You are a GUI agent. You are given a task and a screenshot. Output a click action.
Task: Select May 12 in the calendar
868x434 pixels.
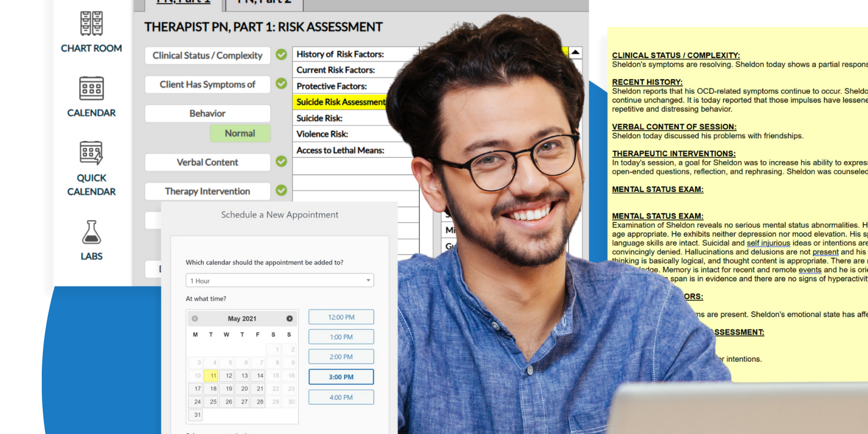pyautogui.click(x=227, y=375)
